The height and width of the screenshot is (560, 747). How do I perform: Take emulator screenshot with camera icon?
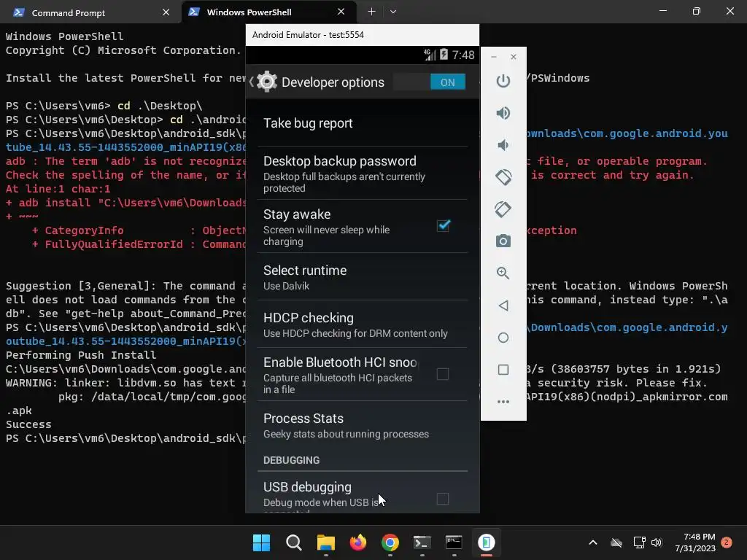click(x=503, y=241)
